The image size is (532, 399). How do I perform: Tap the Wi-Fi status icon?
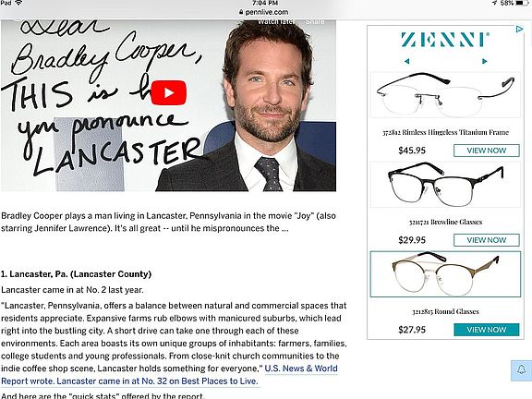click(x=18, y=3)
